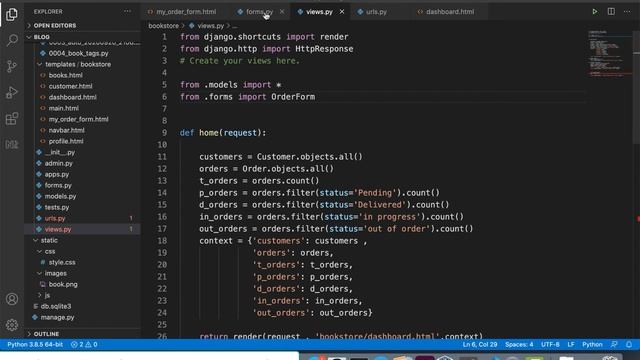Screen dimensions: 640x360
Task: Open notifications bell in status bar
Action: pos(629,344)
